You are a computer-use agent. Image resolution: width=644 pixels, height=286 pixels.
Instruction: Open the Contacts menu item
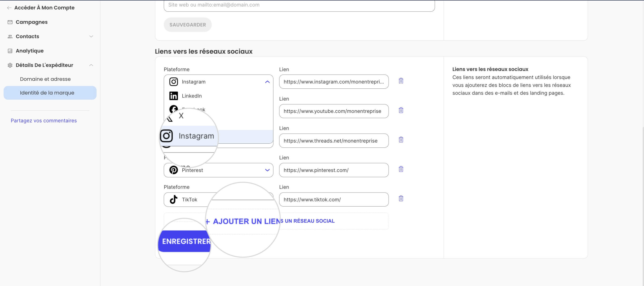coord(27,37)
